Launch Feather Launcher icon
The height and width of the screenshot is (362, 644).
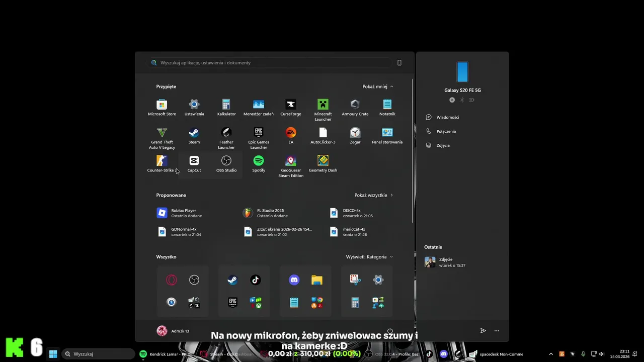tap(226, 138)
